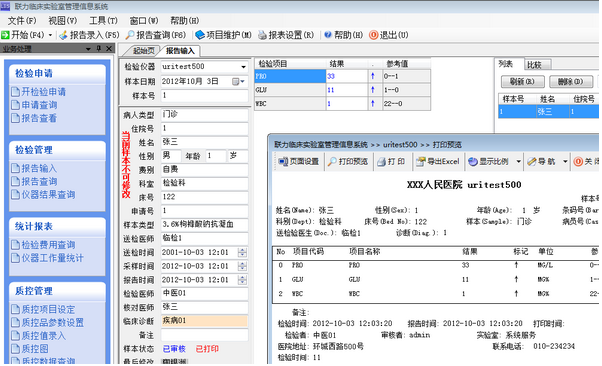602x366 pixels.
Task: Click the 刷新(R) button
Action: click(x=523, y=81)
